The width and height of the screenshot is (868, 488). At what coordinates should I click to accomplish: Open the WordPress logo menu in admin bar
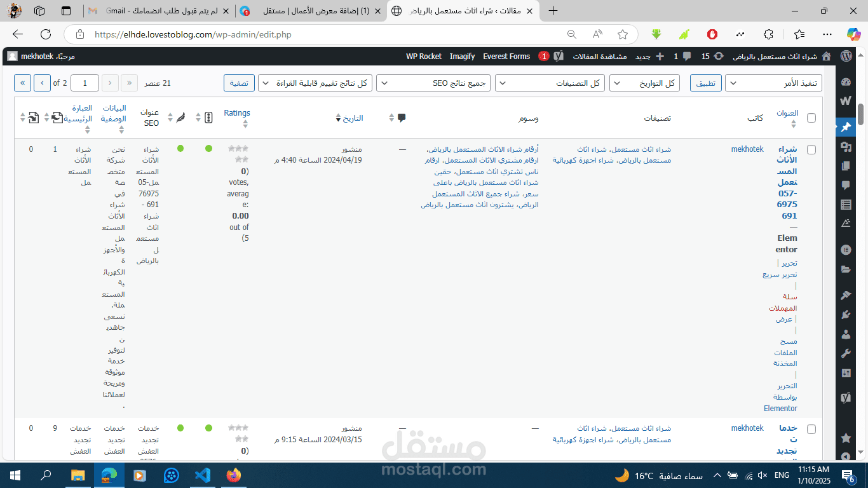click(x=846, y=56)
